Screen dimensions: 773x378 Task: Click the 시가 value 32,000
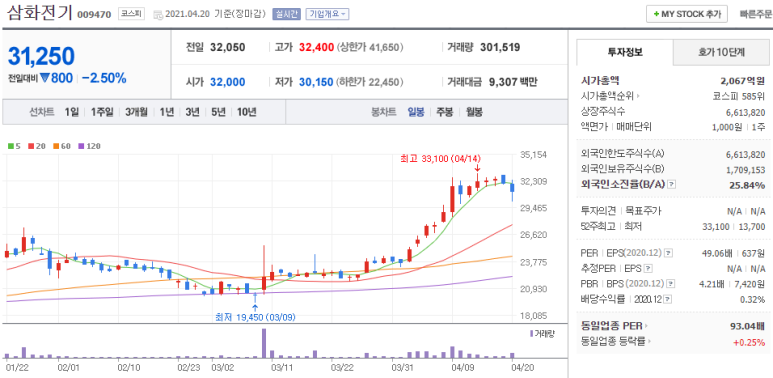coord(228,82)
